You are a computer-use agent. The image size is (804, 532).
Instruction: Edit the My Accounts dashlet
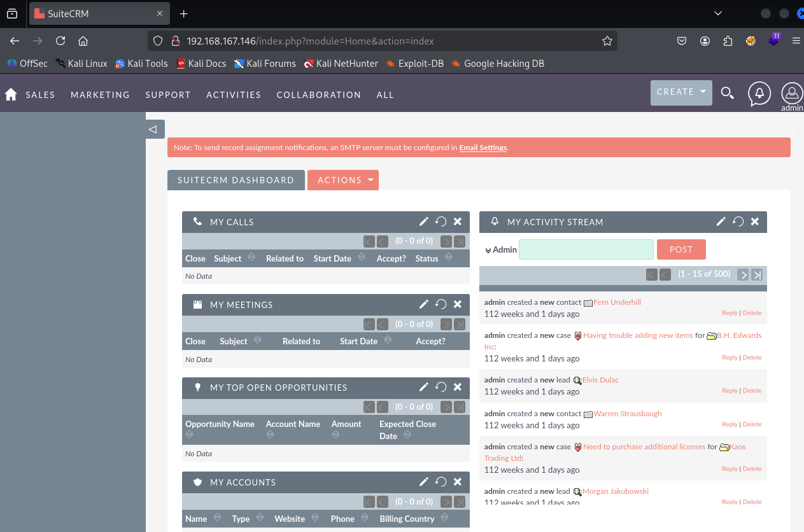pos(423,482)
